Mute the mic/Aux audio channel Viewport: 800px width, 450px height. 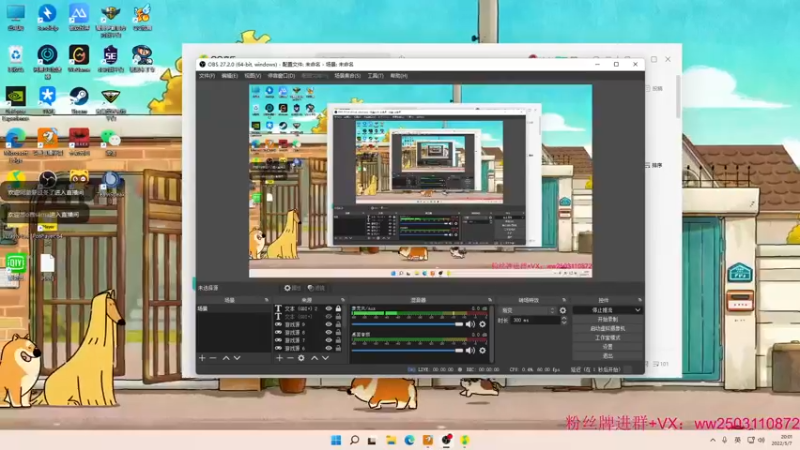[470, 324]
